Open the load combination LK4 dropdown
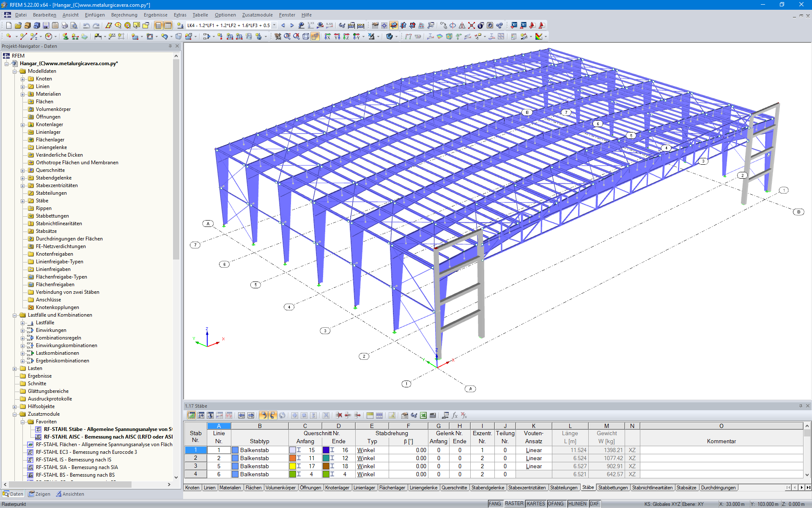The width and height of the screenshot is (812, 508). pos(274,25)
